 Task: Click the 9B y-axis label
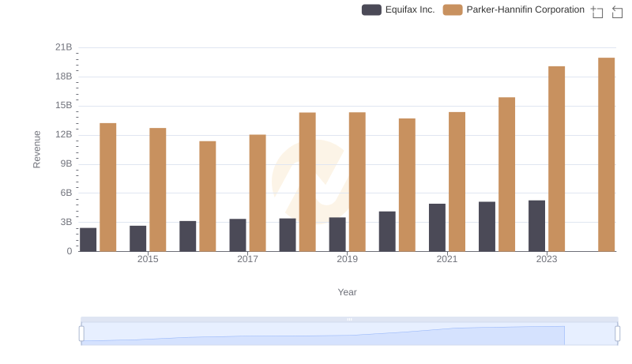(66, 164)
